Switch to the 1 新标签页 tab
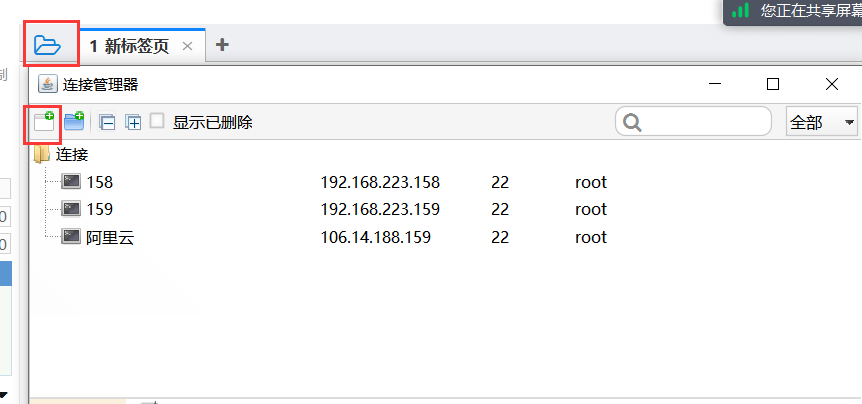The width and height of the screenshot is (862, 404). coord(129,46)
